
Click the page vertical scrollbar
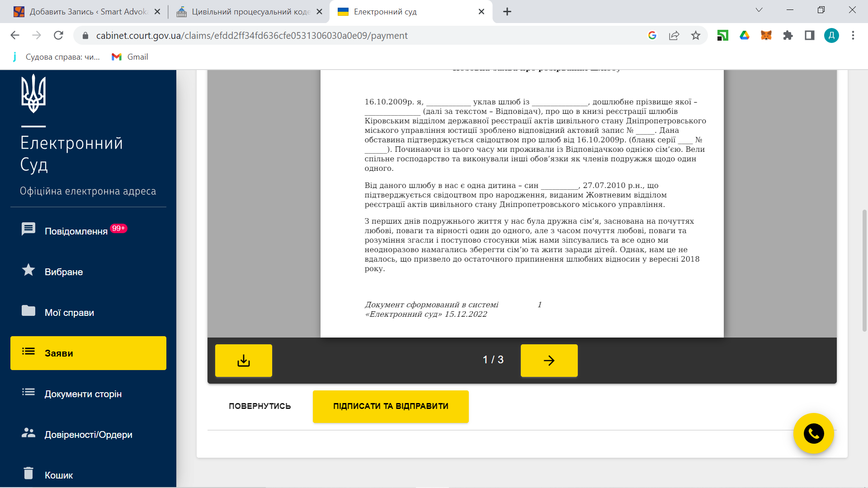click(x=864, y=271)
